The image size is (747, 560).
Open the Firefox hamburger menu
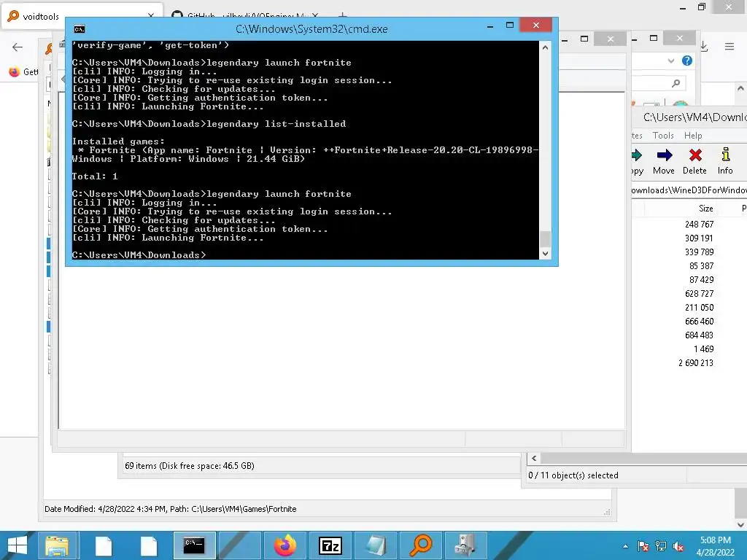[729, 47]
